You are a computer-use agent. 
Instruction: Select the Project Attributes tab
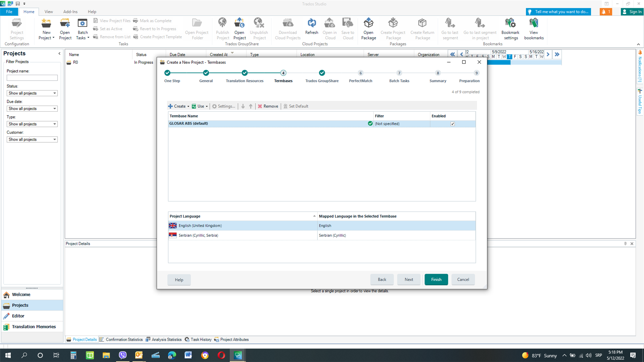coord(231,339)
